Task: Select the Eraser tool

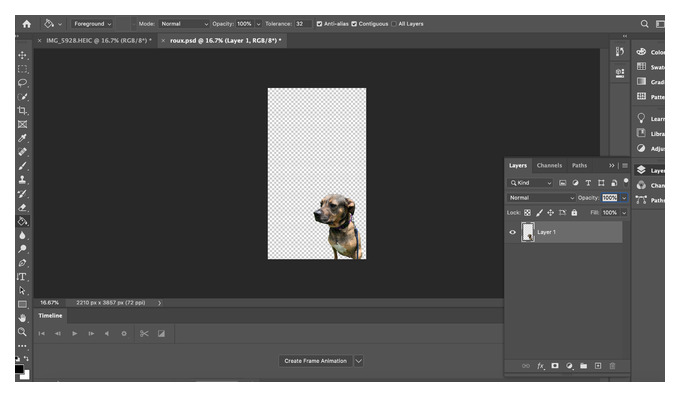Action: tap(23, 207)
